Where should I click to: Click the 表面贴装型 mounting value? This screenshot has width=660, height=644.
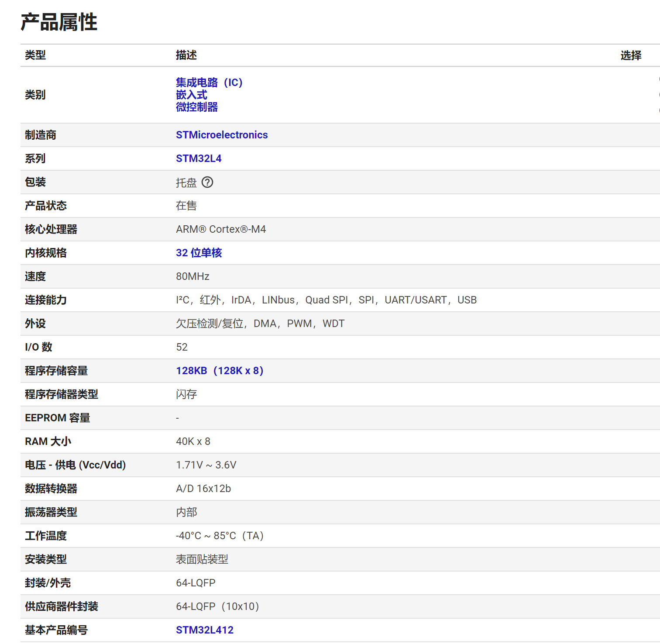(202, 559)
